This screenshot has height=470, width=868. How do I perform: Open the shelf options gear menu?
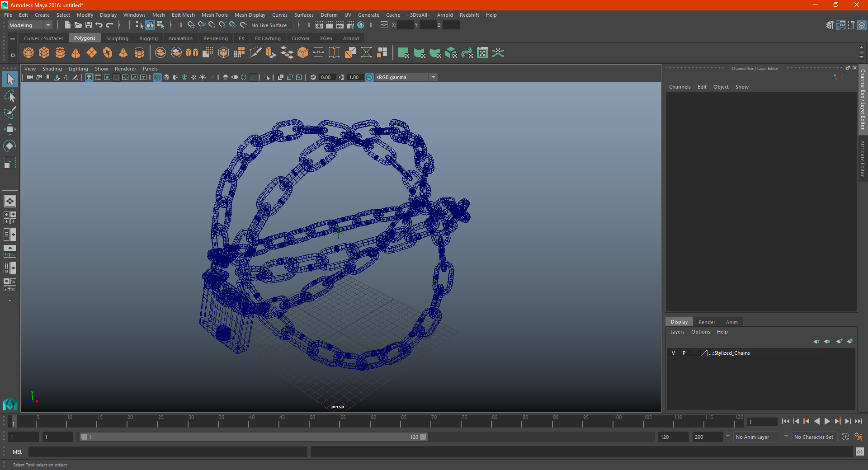click(x=13, y=55)
